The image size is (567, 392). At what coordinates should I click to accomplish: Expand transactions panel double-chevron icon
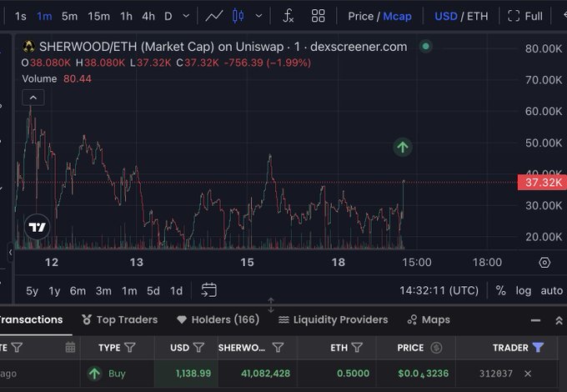pyautogui.click(x=559, y=320)
